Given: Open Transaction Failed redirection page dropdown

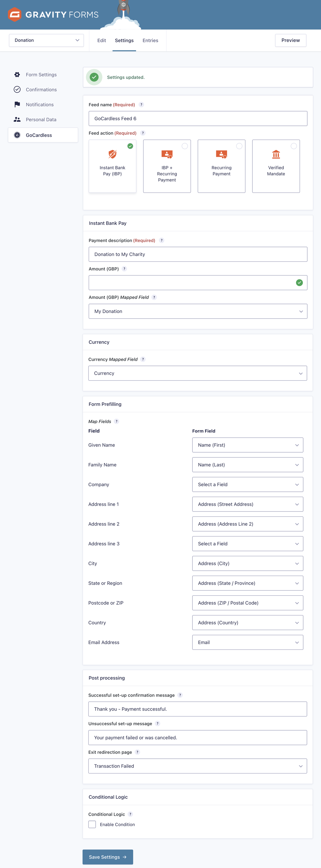Looking at the screenshot, I should coord(198,766).
